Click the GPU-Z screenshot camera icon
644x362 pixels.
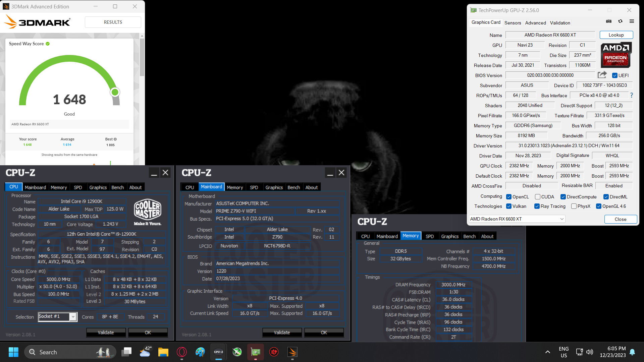609,21
